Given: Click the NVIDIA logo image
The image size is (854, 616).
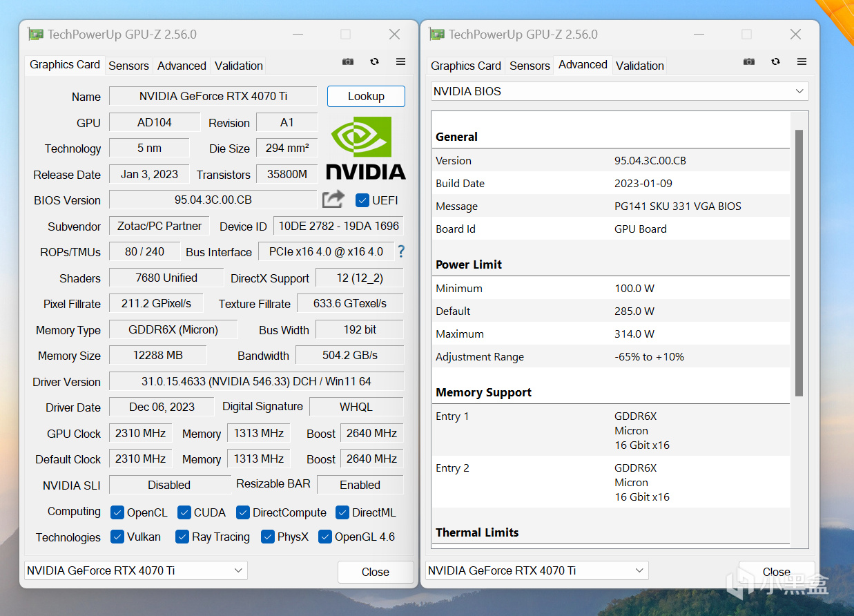Looking at the screenshot, I should coord(365,148).
